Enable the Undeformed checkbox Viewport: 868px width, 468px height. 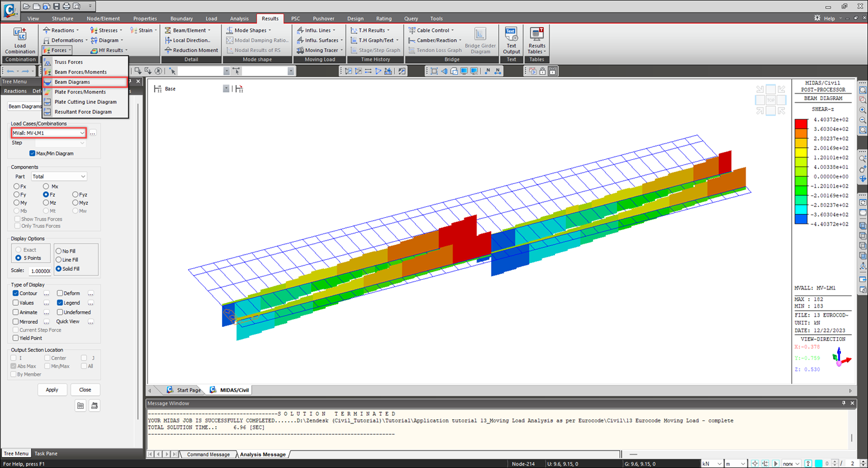coord(60,312)
